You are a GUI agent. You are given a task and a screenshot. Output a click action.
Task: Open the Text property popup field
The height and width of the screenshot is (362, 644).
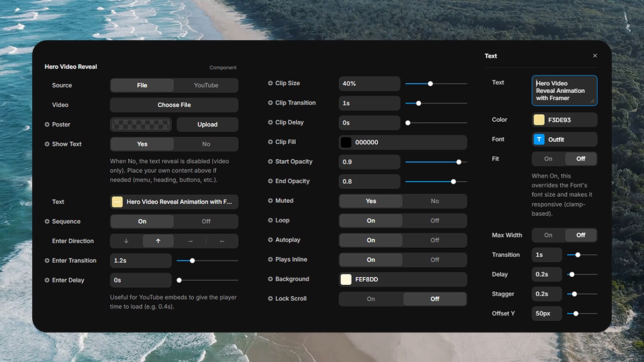coord(174,202)
